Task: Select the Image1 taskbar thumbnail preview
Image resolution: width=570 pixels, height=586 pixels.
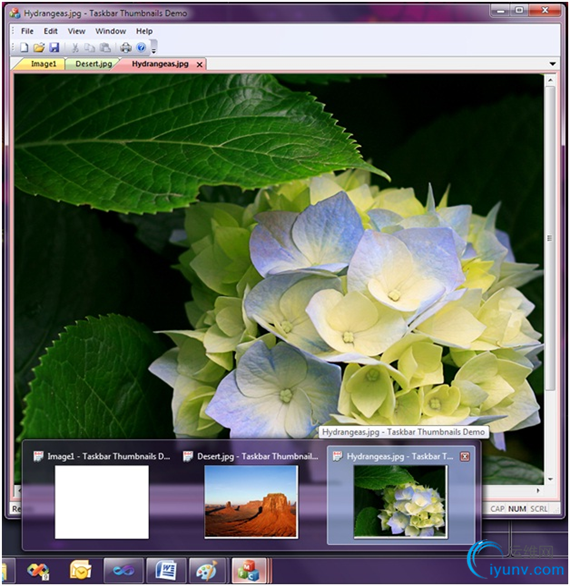Action: (x=102, y=502)
